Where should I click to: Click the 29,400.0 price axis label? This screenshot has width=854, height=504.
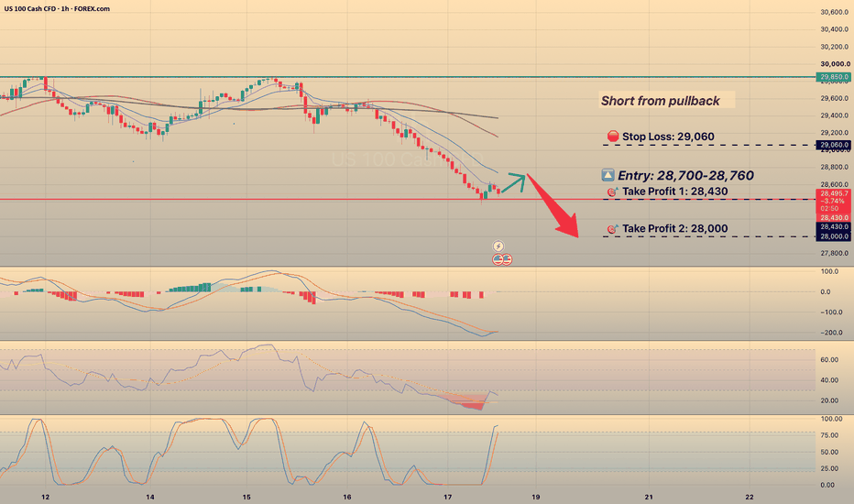tap(835, 115)
